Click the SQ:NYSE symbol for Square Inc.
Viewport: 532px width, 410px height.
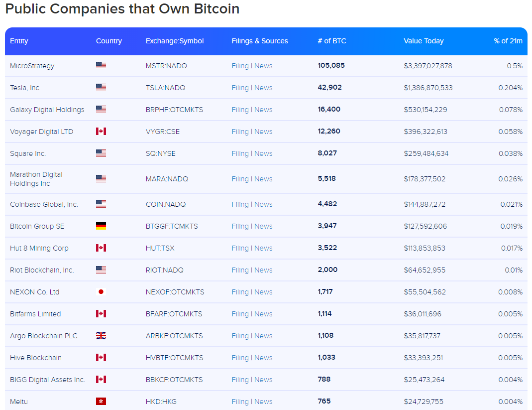pos(161,153)
